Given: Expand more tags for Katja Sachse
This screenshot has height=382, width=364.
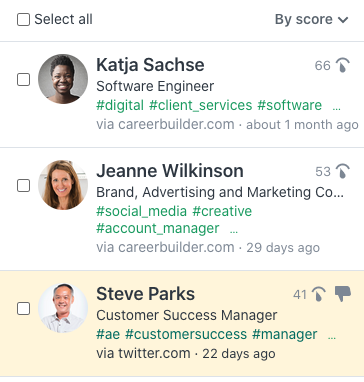Looking at the screenshot, I should (x=337, y=108).
